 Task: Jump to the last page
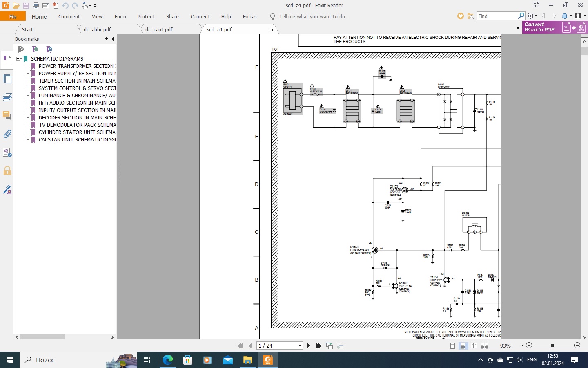coord(318,346)
